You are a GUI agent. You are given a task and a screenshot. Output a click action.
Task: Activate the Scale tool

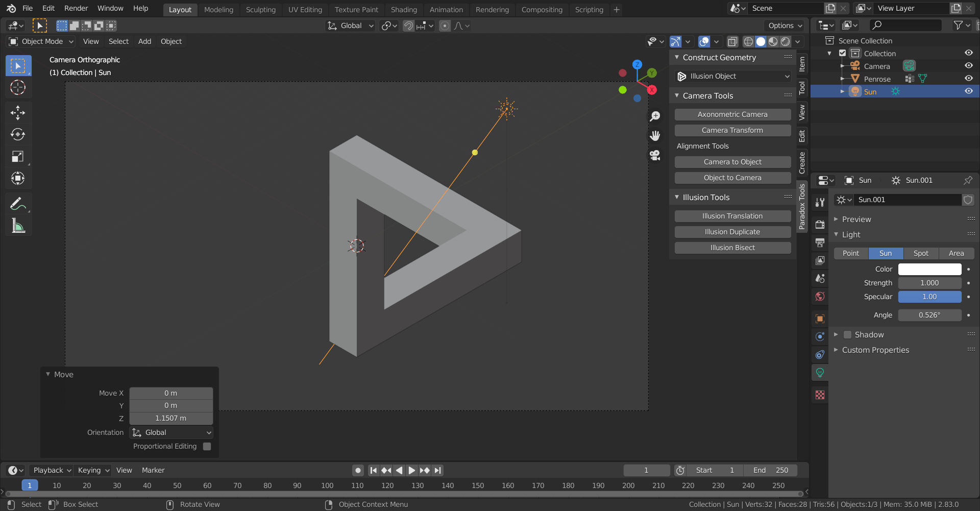[18, 156]
